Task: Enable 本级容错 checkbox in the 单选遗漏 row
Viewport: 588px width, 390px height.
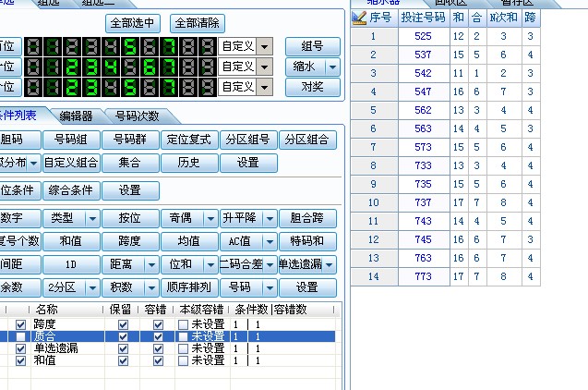Action: click(183, 348)
